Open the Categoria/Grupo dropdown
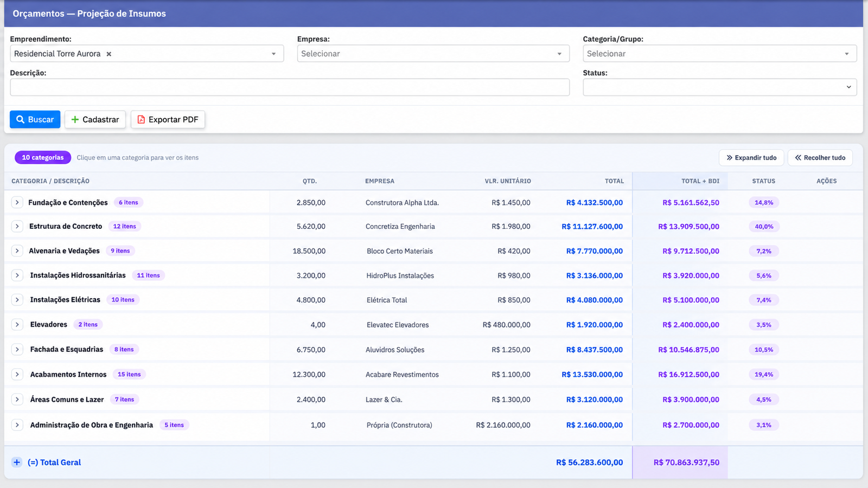Image resolution: width=868 pixels, height=488 pixels. [719, 54]
